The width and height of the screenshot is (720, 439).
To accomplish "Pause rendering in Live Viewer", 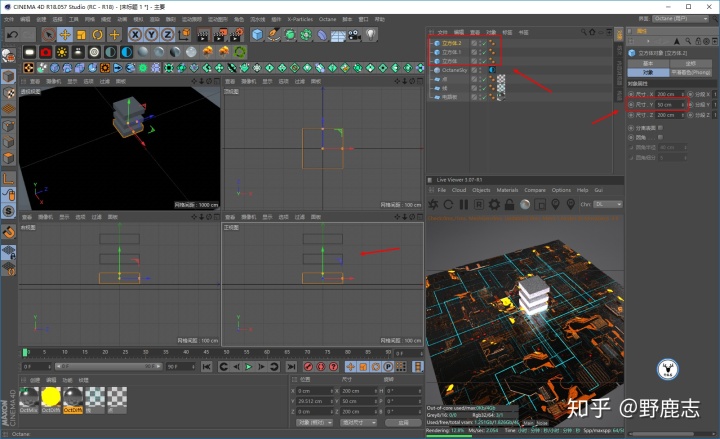I will [x=464, y=204].
